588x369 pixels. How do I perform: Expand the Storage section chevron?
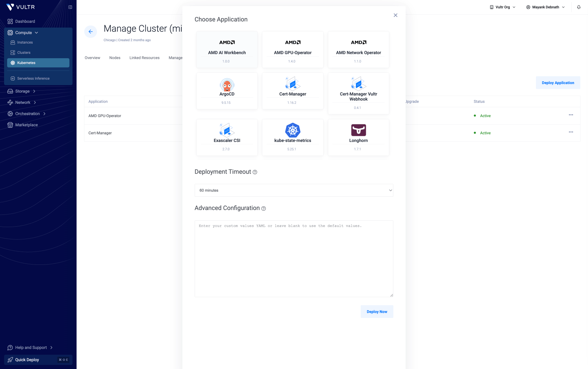click(34, 91)
